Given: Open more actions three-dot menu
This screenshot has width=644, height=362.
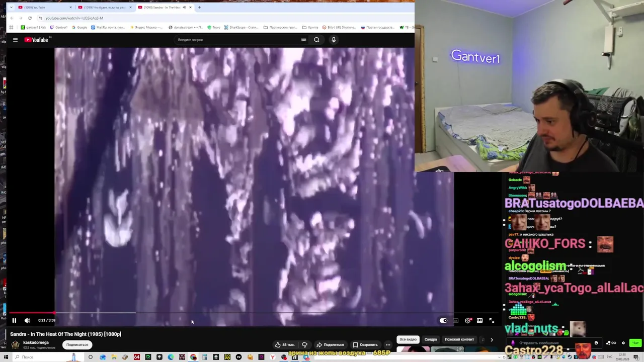Looking at the screenshot, I should (388, 345).
